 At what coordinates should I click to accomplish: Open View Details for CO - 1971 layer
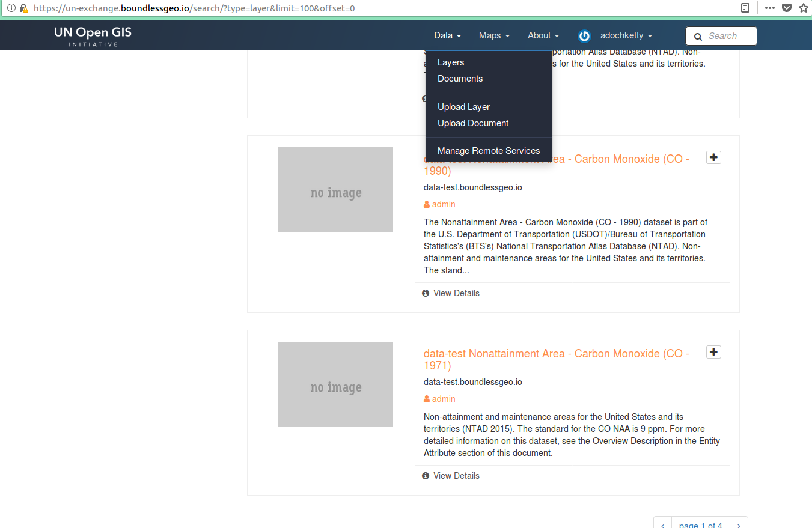tap(456, 476)
